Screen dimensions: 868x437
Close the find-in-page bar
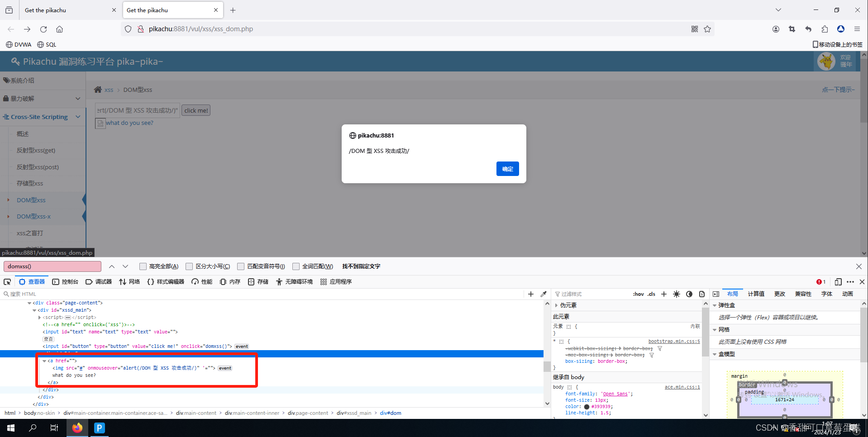[859, 266]
